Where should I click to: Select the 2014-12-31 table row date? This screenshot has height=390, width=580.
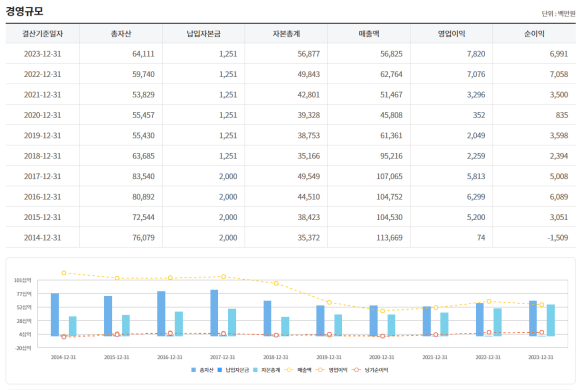43,238
